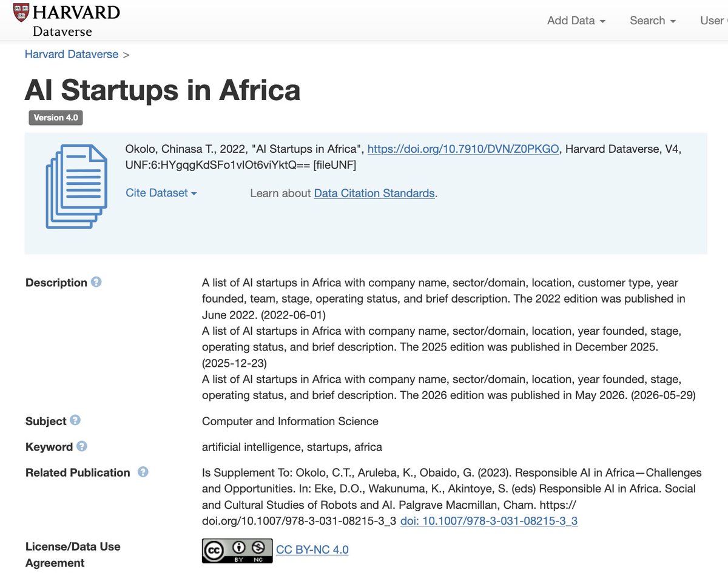Viewport: 728px width, 581px height.
Task: Click the Subject help question mark icon
Action: click(x=75, y=420)
